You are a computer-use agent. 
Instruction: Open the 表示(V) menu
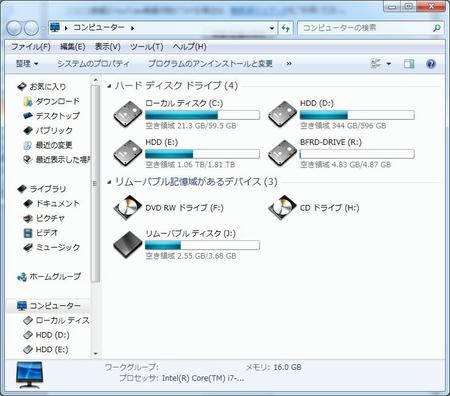click(107, 47)
